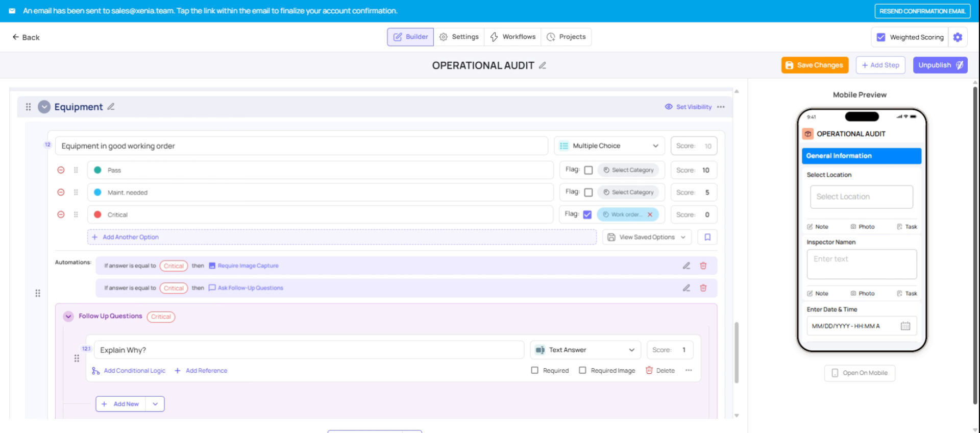Toggle the Weighted Scoring checkbox
The width and height of the screenshot is (980, 433).
click(x=881, y=37)
